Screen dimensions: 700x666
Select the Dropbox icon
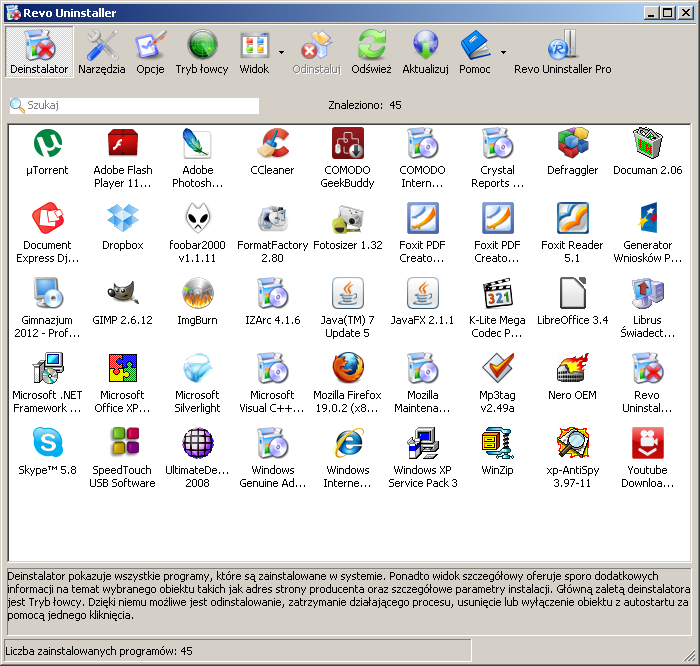tap(123, 219)
